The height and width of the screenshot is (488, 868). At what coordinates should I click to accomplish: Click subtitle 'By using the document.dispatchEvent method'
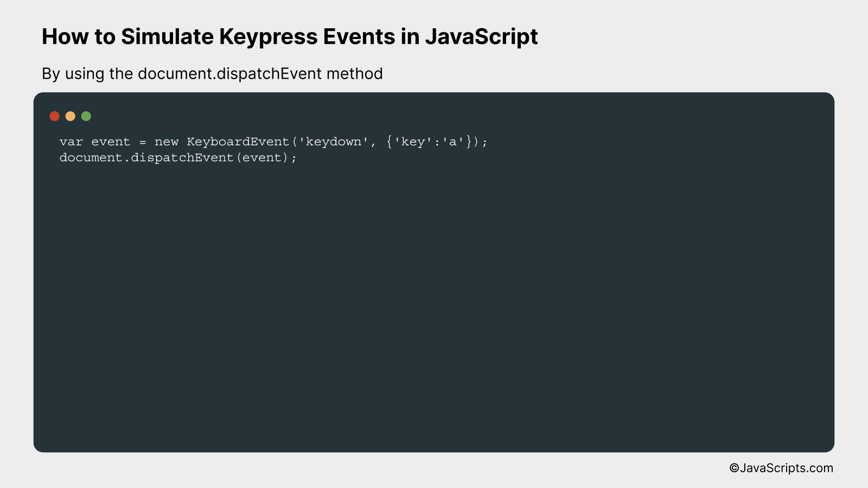[212, 74]
